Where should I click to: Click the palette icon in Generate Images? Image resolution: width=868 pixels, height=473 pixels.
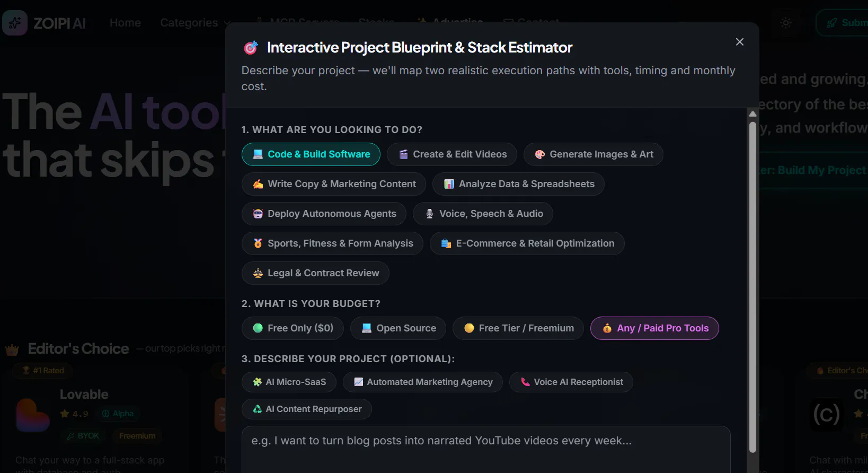(540, 154)
